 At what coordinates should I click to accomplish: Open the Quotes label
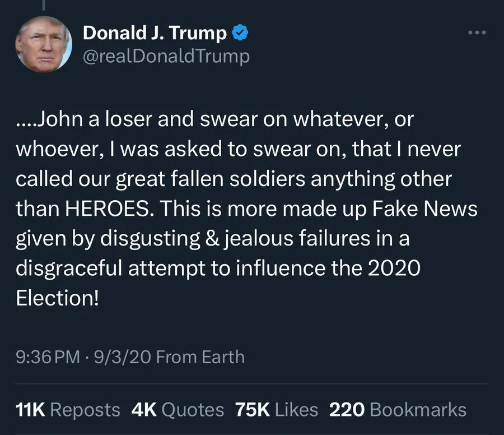[x=193, y=409]
